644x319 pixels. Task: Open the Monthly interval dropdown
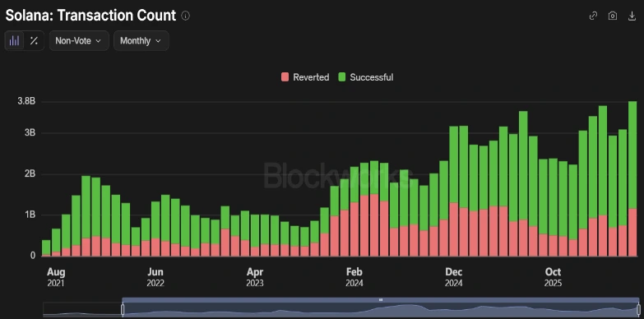141,40
